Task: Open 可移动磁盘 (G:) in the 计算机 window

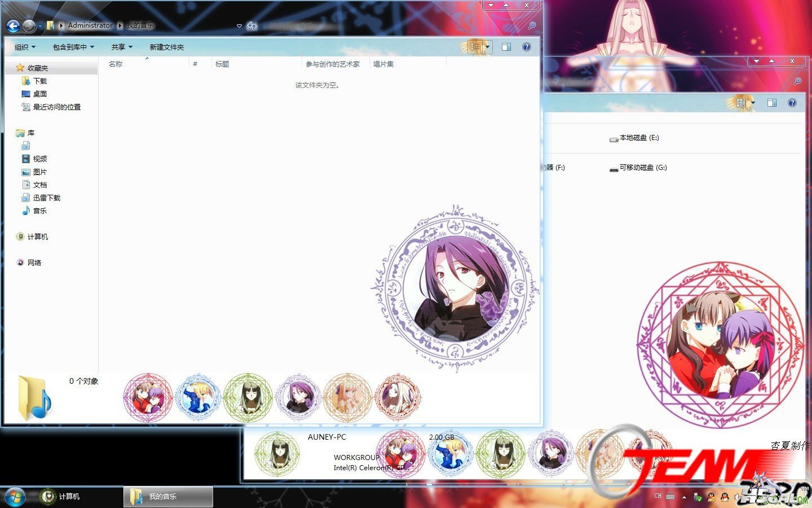Action: (638, 168)
